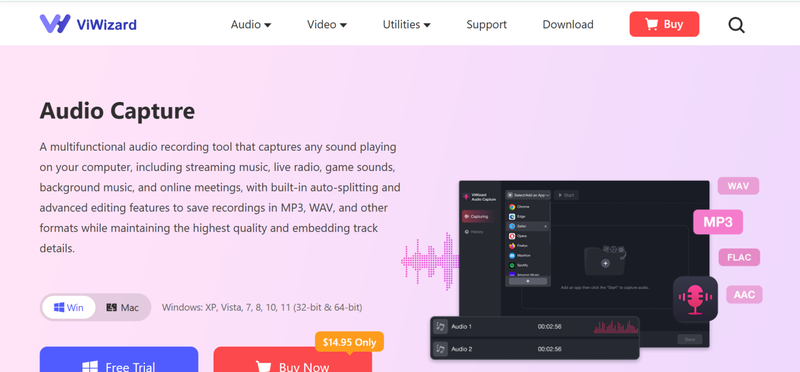The height and width of the screenshot is (372, 800).
Task: Click the MP3 format badge
Action: point(718,222)
